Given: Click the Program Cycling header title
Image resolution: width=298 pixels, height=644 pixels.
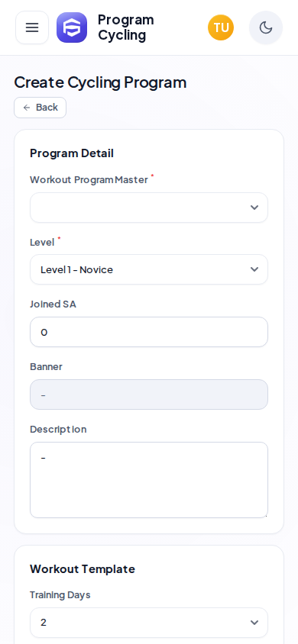Looking at the screenshot, I should [126, 27].
